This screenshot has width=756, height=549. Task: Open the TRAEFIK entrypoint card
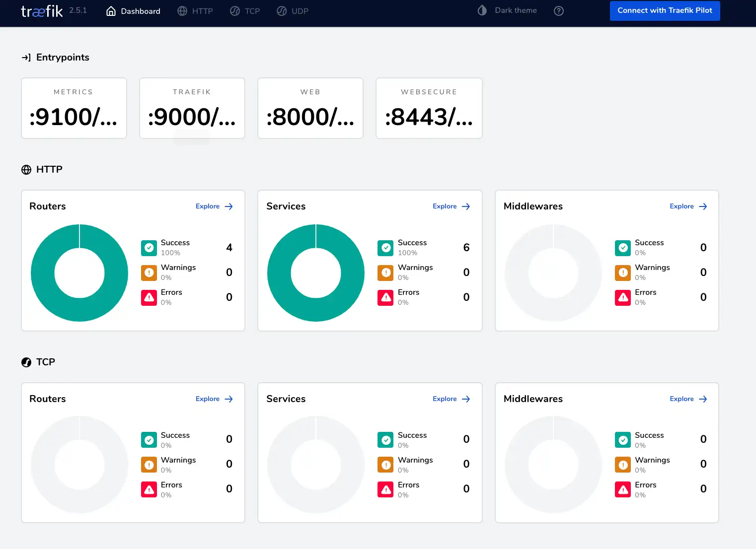tap(192, 108)
